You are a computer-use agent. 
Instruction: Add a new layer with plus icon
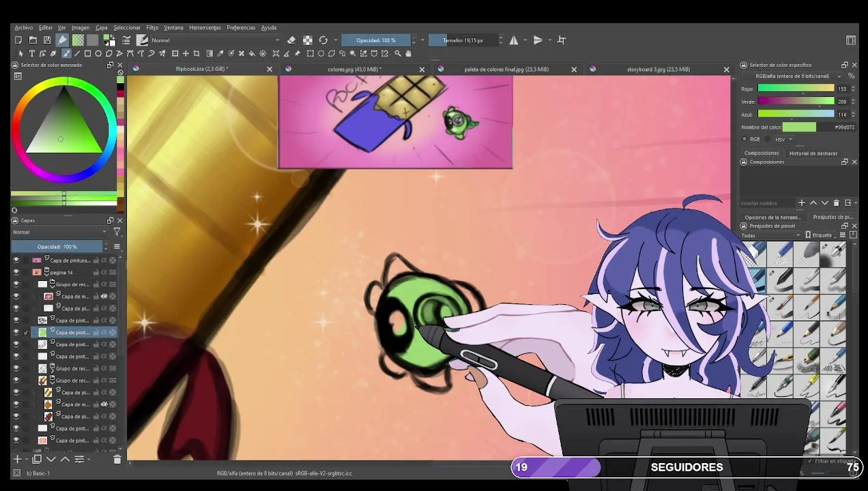[18, 460]
